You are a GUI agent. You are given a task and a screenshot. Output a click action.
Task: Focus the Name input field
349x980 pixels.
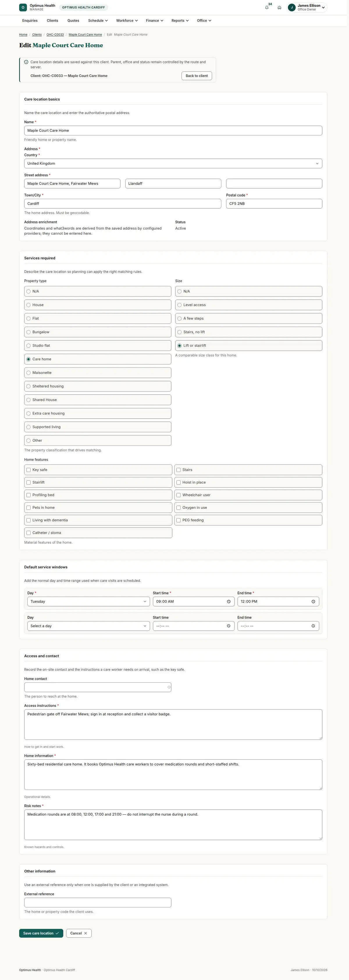173,130
